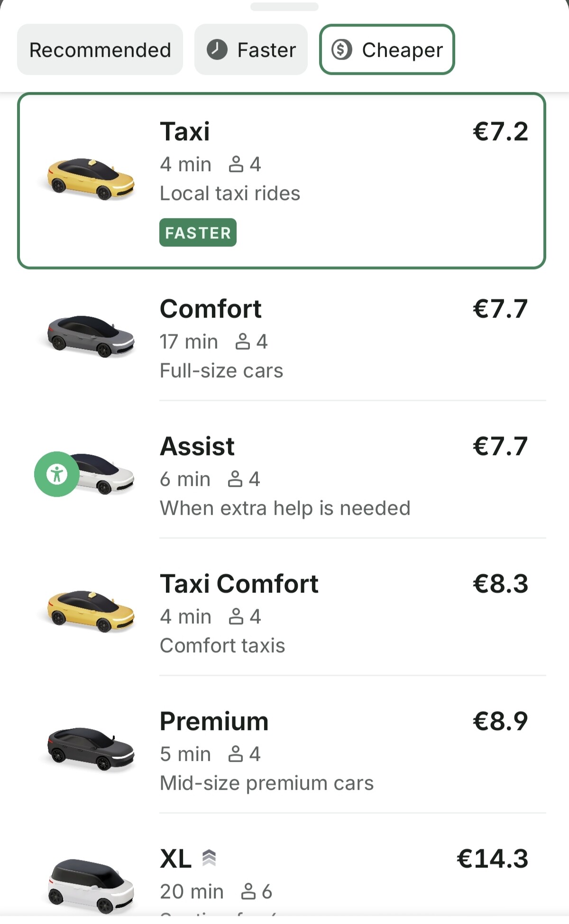Tap the drag handle atop the sheet
Screen dimensions: 569x924
(284, 7)
